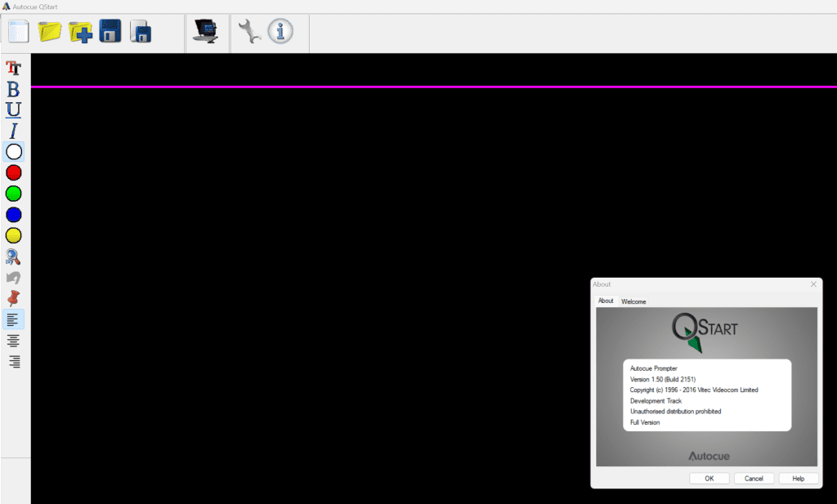Center-align the script text

tap(14, 341)
